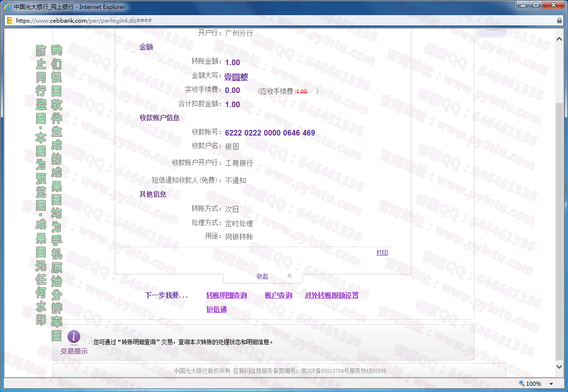The image size is (568, 392).
Task: Maximize the Internet Explorer window
Action: [536, 5]
